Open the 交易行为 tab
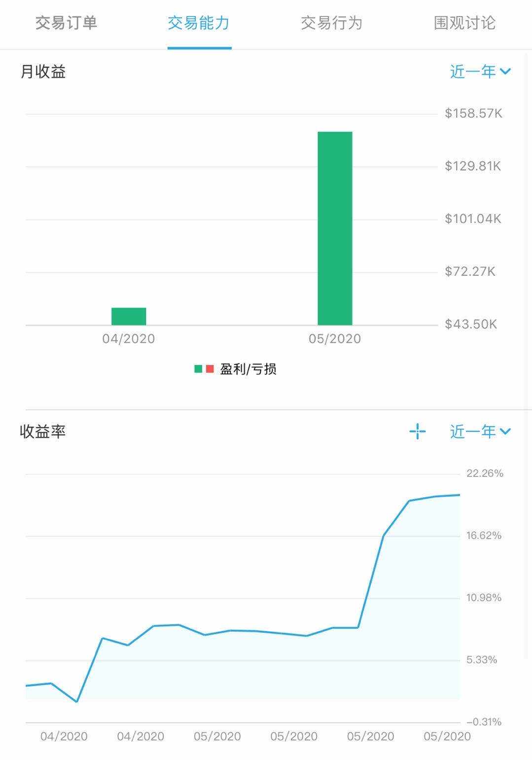 [331, 23]
